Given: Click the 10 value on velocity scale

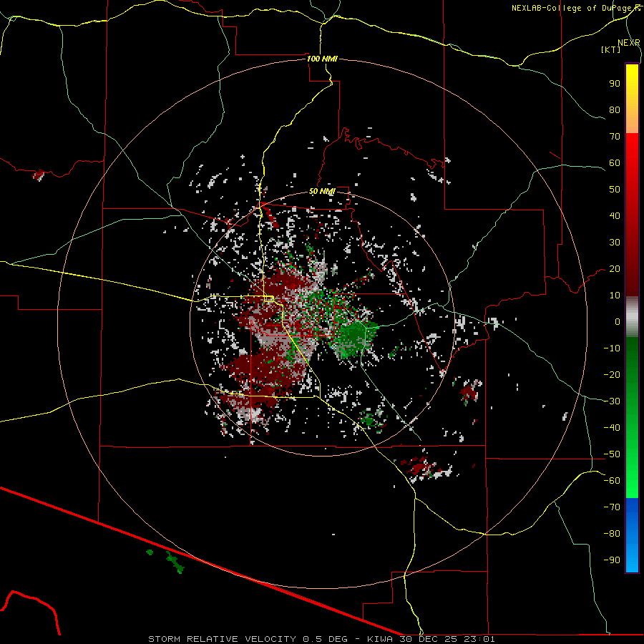Looking at the screenshot, I should [615, 296].
